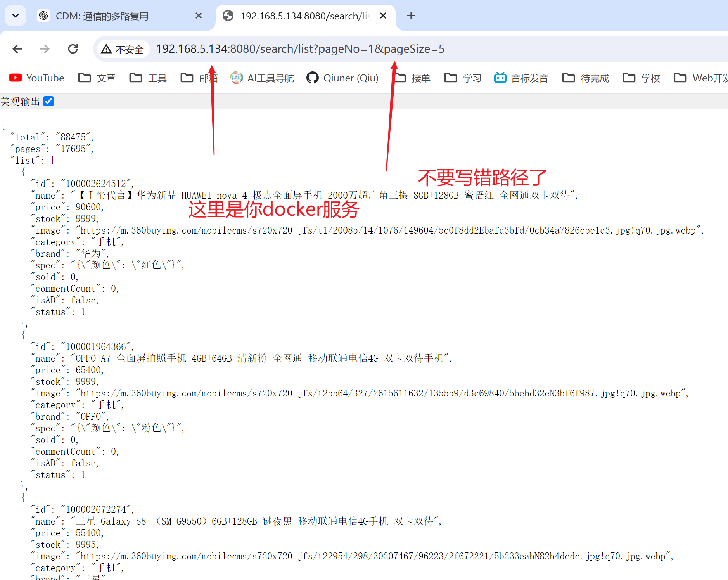Open the Qiuner GitHub bookmark
The height and width of the screenshot is (580, 728).
(342, 78)
